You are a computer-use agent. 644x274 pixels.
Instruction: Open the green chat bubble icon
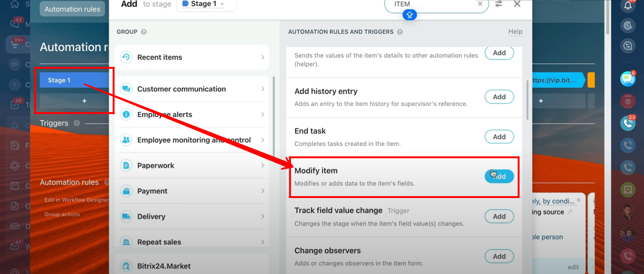tap(628, 79)
